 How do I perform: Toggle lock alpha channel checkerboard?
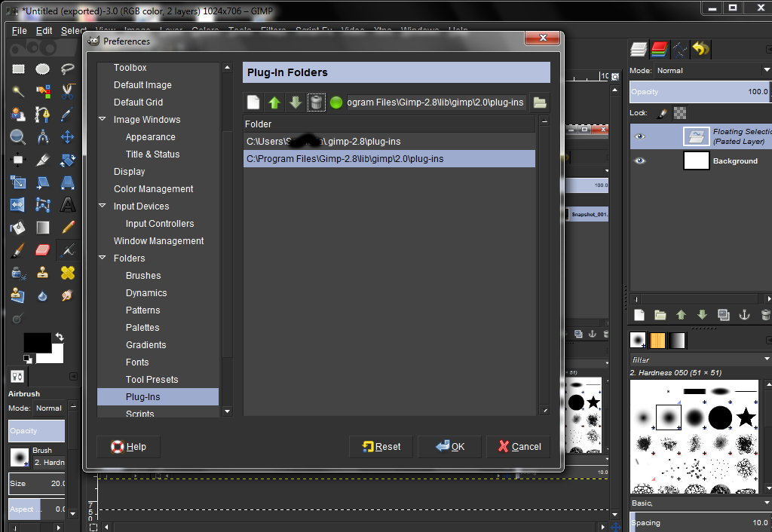click(680, 113)
